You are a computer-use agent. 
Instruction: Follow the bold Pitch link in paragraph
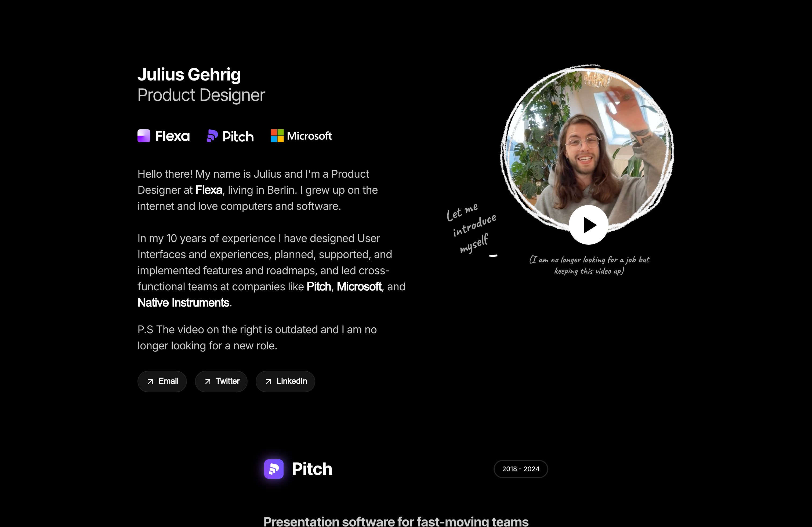(319, 286)
